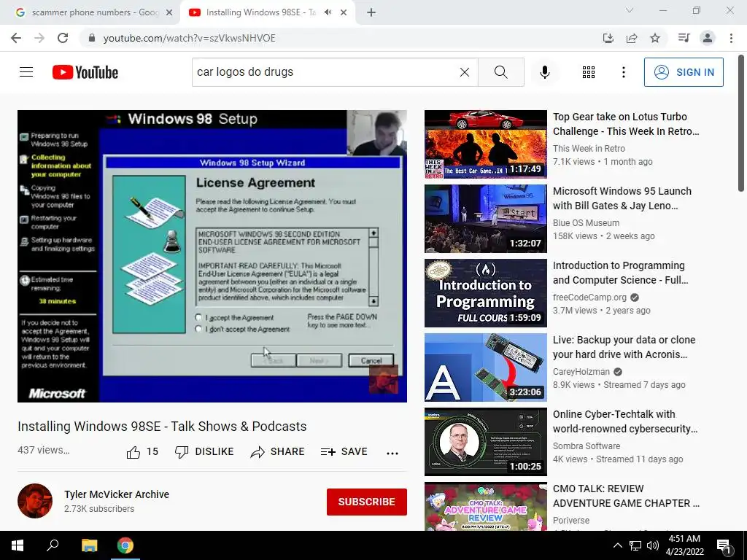The image size is (747, 560).
Task: Open the Chrome three-dot menu
Action: point(731,38)
